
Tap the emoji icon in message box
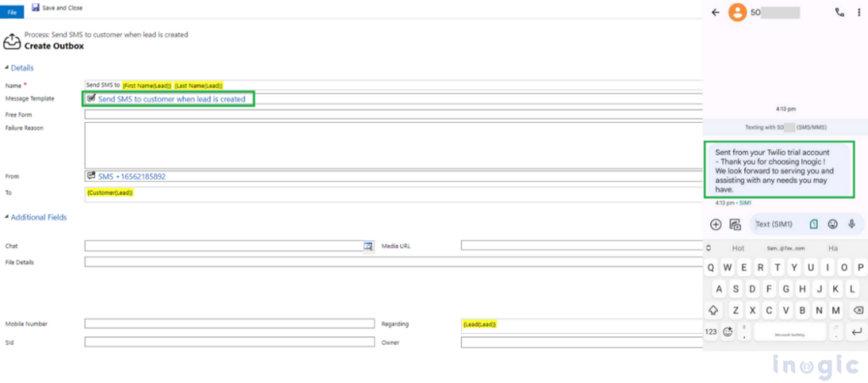(x=832, y=225)
